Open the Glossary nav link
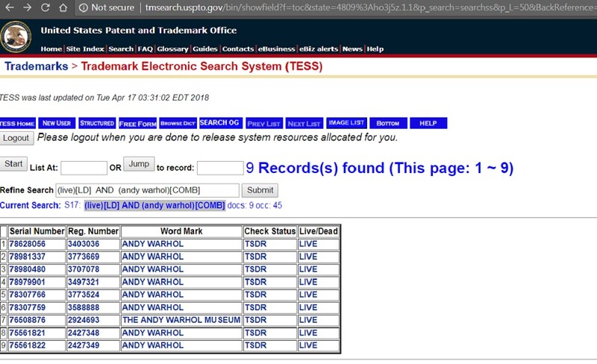The width and height of the screenshot is (597, 364). 172,49
